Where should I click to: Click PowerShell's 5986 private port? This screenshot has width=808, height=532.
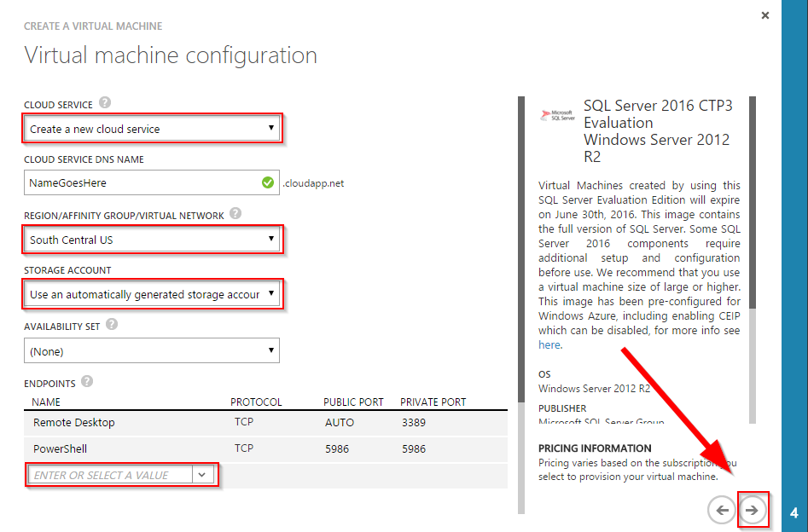pos(414,449)
